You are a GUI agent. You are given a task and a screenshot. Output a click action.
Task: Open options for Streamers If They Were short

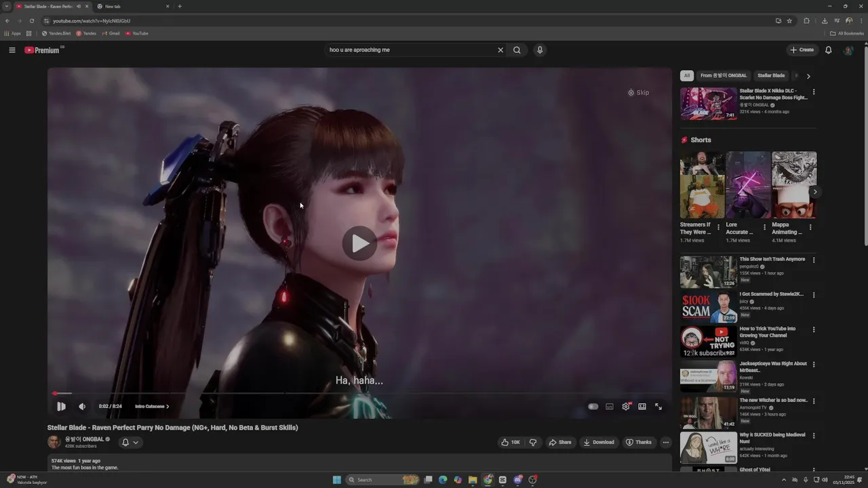718,228
